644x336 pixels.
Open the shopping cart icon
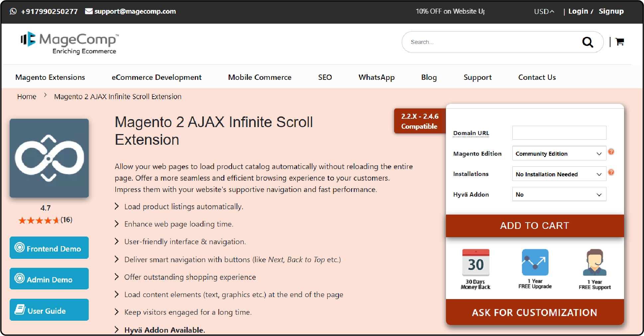tap(620, 42)
